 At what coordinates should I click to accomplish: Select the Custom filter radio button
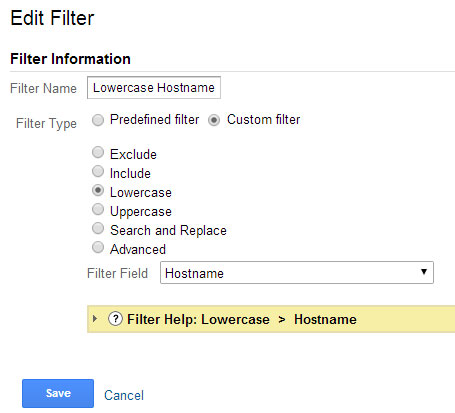point(214,120)
